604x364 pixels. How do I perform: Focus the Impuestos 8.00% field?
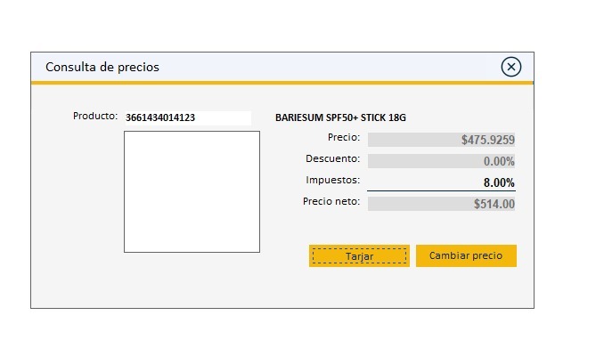(441, 182)
